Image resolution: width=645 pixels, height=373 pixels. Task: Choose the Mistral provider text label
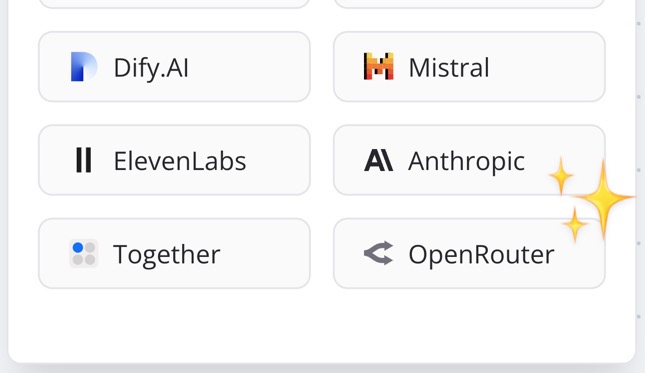tap(449, 67)
